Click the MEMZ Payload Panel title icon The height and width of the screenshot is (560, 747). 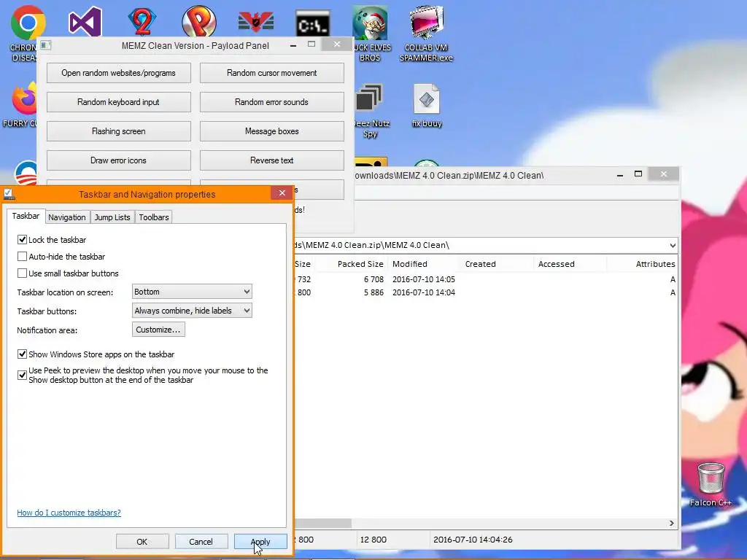[46, 45]
